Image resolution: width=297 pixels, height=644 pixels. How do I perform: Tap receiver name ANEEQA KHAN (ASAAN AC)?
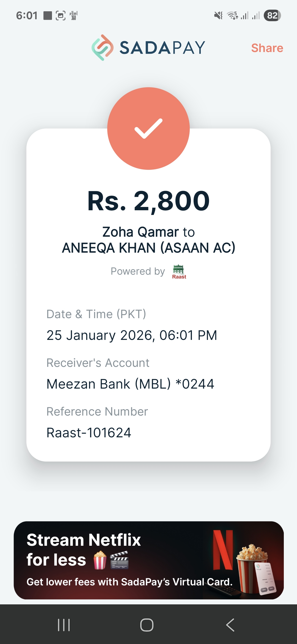pos(148,248)
